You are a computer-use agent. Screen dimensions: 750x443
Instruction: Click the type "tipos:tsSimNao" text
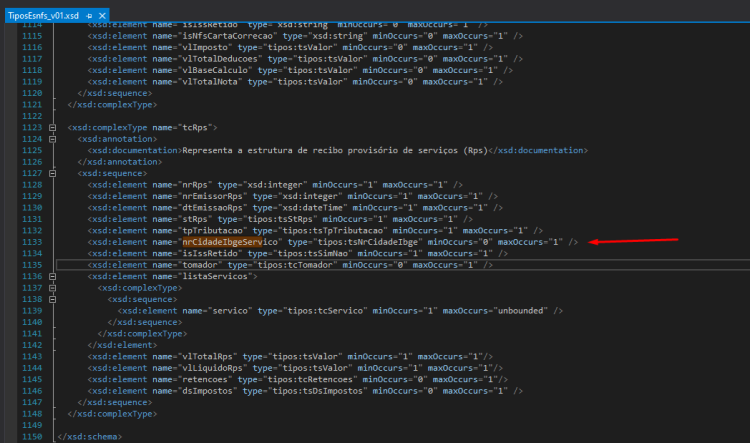coord(312,254)
